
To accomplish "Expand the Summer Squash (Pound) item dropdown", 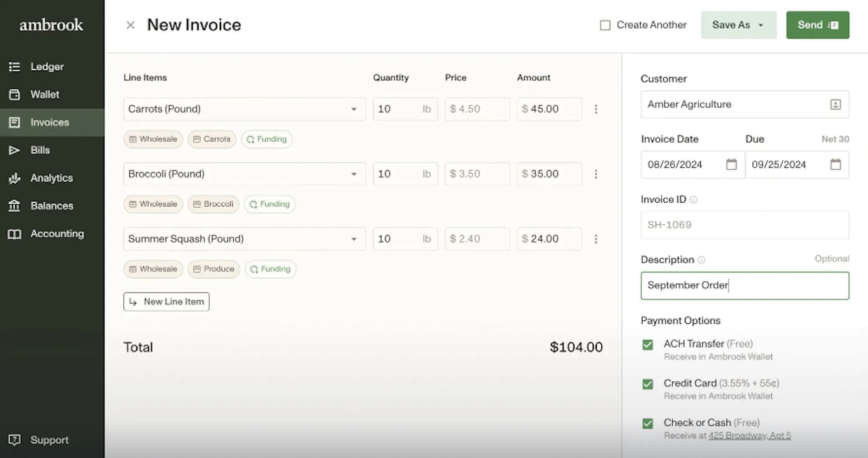I will tap(354, 239).
